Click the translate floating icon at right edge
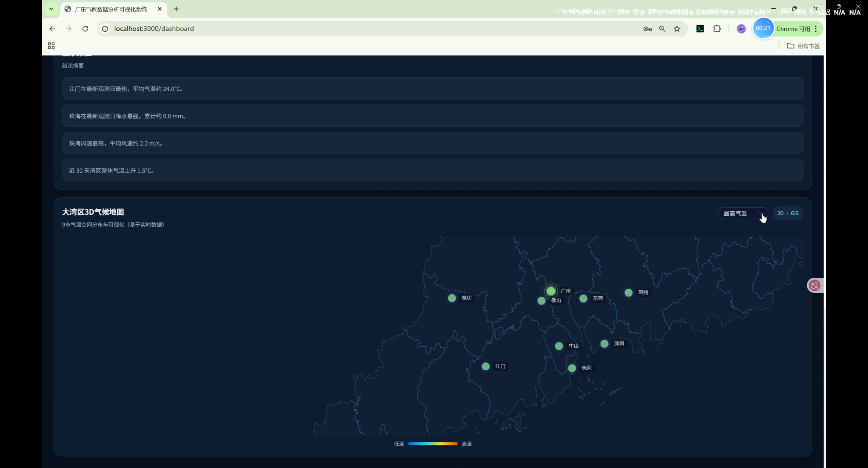Viewport: 868px width, 468px height. point(814,285)
